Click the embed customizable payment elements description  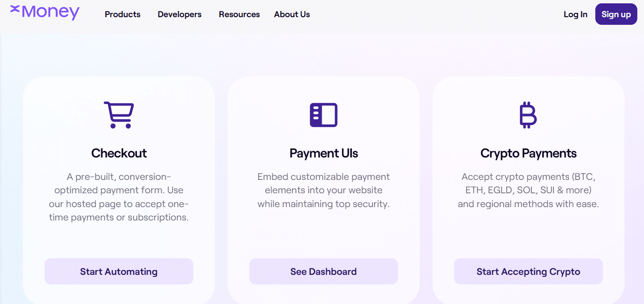click(324, 190)
